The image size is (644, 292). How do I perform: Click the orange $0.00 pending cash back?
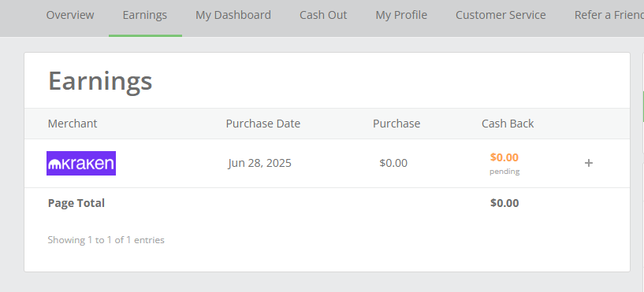point(504,157)
